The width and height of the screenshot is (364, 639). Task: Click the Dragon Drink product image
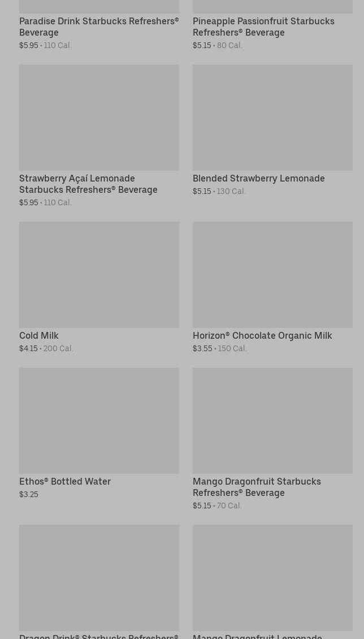coord(99,577)
